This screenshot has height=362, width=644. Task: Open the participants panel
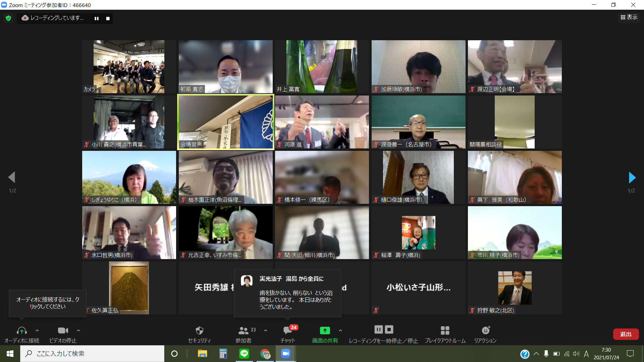click(244, 331)
